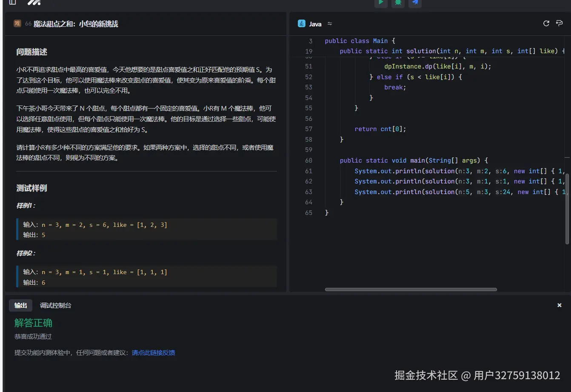This screenshot has height=392, width=571.
Task: Switch to the 输出 tab
Action: coord(20,305)
